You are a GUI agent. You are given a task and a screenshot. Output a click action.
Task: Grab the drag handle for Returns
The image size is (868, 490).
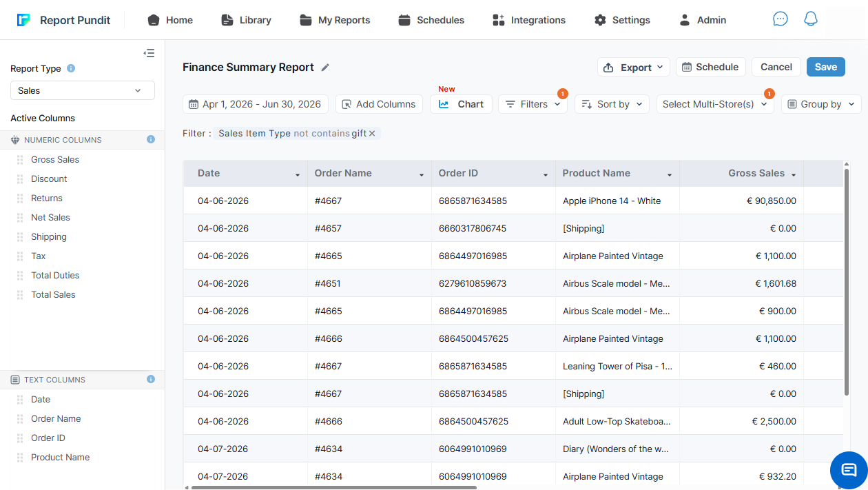(20, 198)
